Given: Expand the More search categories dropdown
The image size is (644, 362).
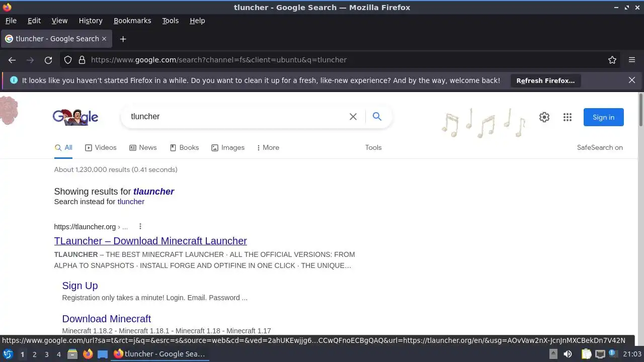Looking at the screenshot, I should coord(268,147).
